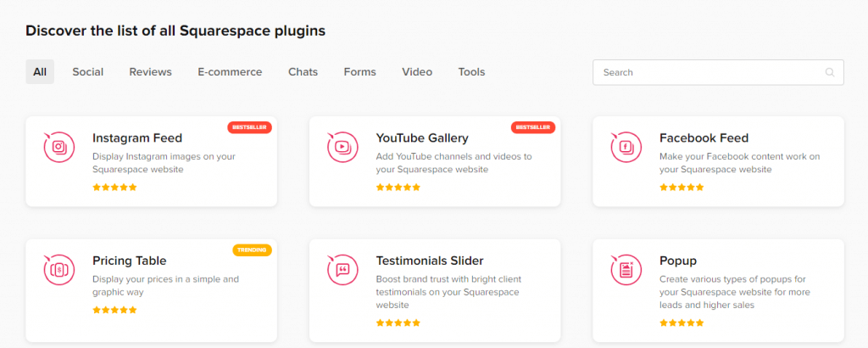Viewport: 868px width, 348px height.
Task: Switch to the Social category tab
Action: click(88, 72)
